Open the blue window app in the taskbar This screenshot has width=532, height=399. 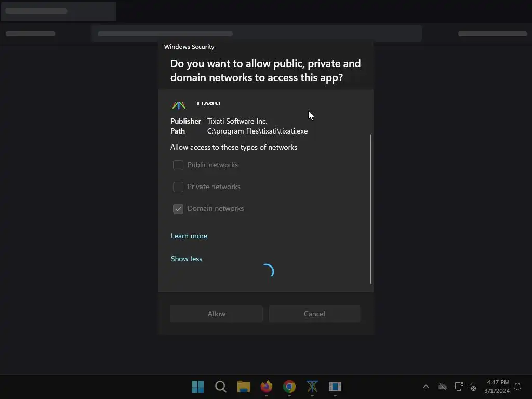[335, 387]
